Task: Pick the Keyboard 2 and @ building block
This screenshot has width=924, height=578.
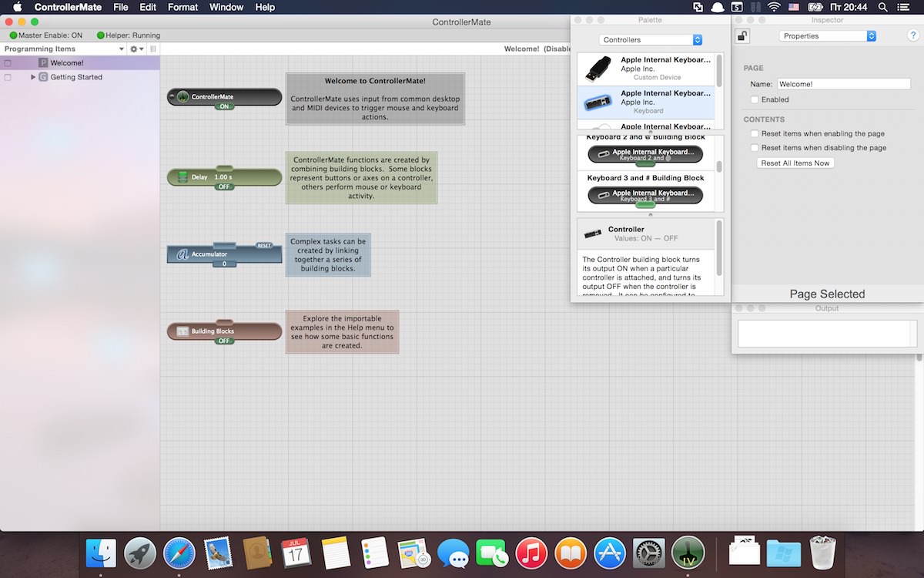Action: (645, 155)
